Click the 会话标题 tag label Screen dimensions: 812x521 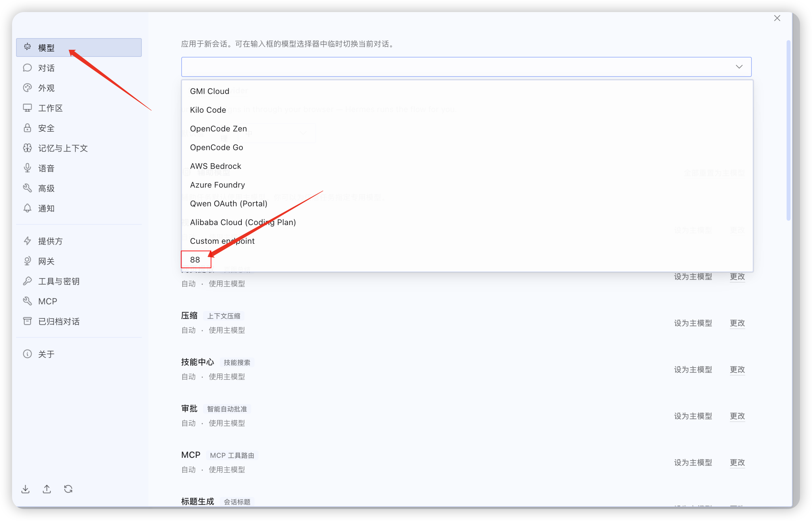point(237,502)
